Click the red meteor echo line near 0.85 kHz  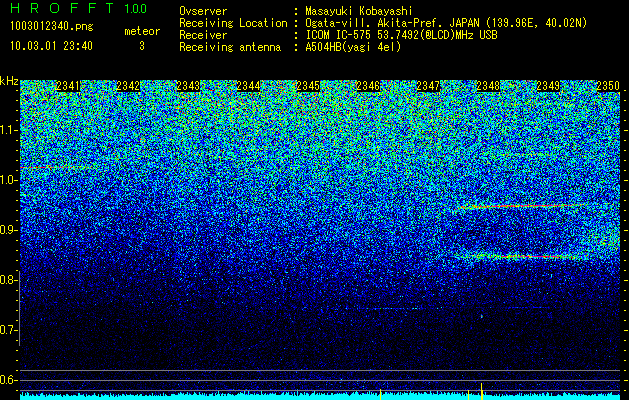click(x=521, y=256)
